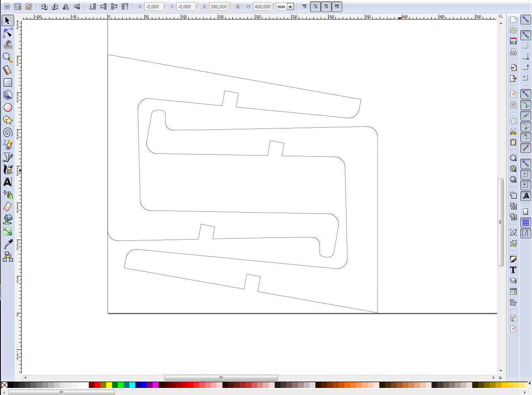The width and height of the screenshot is (532, 395).
Task: Pick the red color swatch in palette
Action: [x=98, y=385]
